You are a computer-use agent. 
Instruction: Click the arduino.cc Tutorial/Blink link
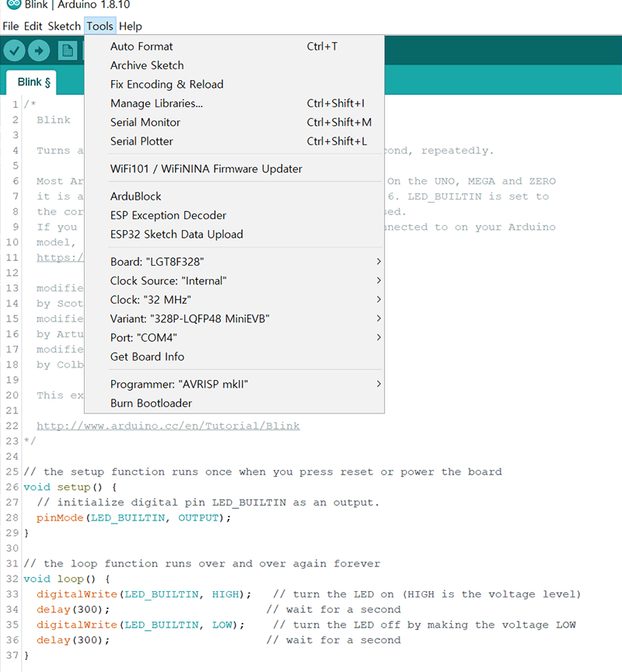click(x=168, y=426)
